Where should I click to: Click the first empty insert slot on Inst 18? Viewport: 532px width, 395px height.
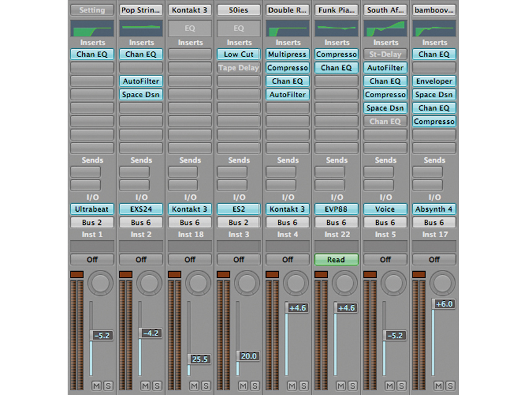pos(190,54)
